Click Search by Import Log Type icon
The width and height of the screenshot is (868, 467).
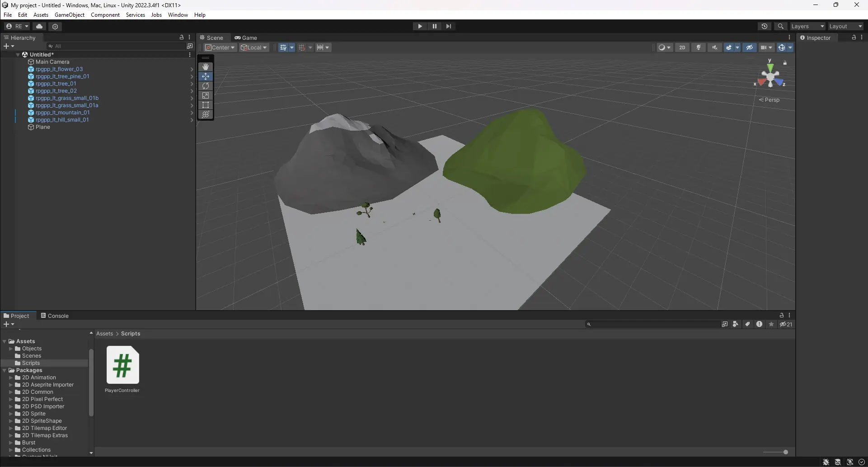pyautogui.click(x=759, y=324)
